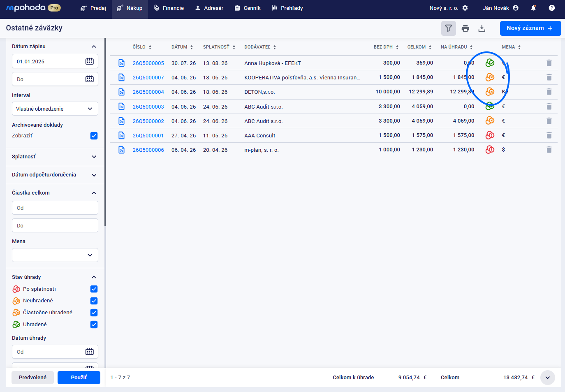Screen dimensions: 565x392
Task: Open the Mena currency dropdown
Action: point(55,255)
